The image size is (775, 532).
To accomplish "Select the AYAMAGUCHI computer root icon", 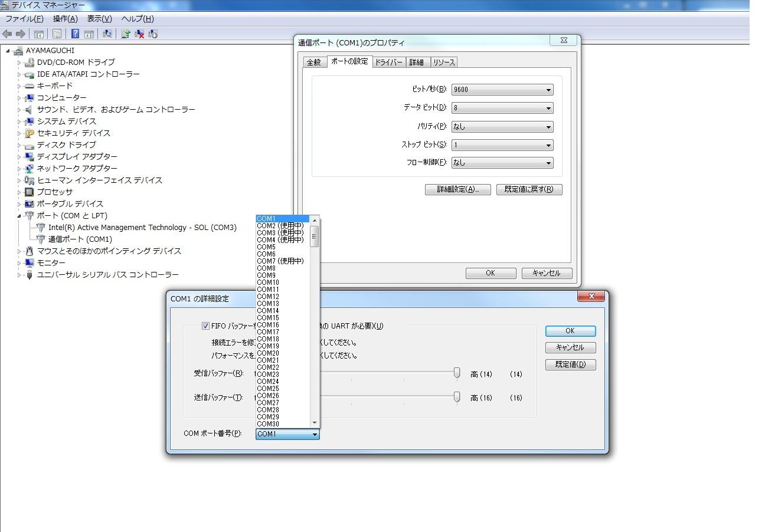I will click(x=18, y=50).
